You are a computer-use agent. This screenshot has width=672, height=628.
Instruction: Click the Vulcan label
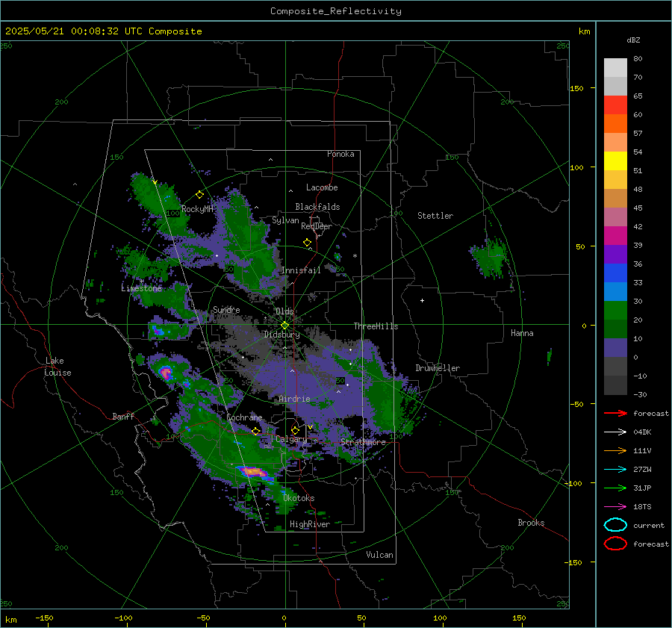(x=379, y=555)
